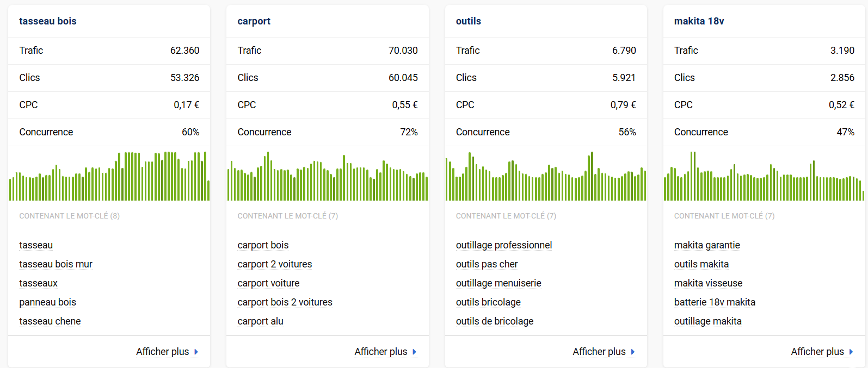
Task: Open the "makita visseuse" keyword link
Action: pos(707,283)
